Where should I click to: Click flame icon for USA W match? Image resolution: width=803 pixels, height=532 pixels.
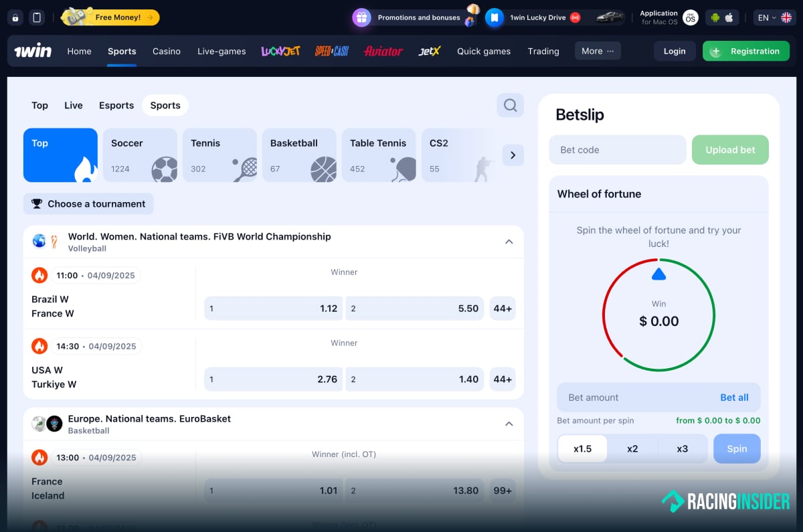39,346
